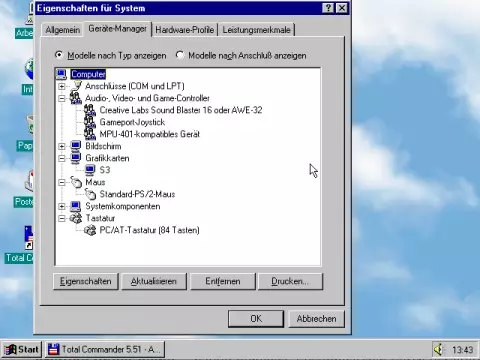This screenshot has height=360, width=480.
Task: Select the Computer tree label
Action: [88, 74]
